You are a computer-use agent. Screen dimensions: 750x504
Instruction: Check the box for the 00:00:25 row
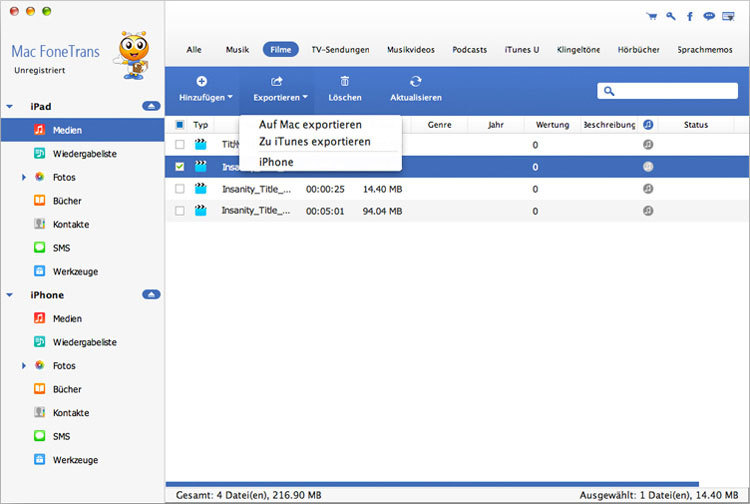179,188
